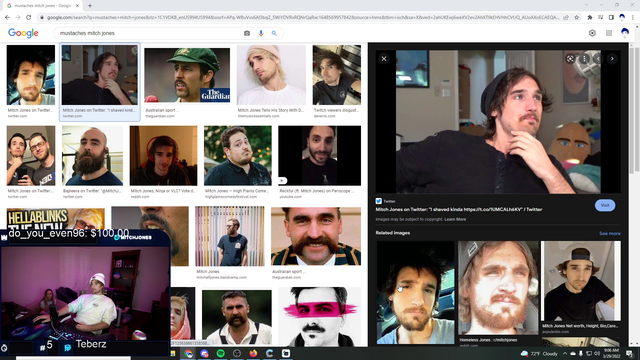Open the Google apps grid
Viewport: 640px width, 360px height.
609,33
